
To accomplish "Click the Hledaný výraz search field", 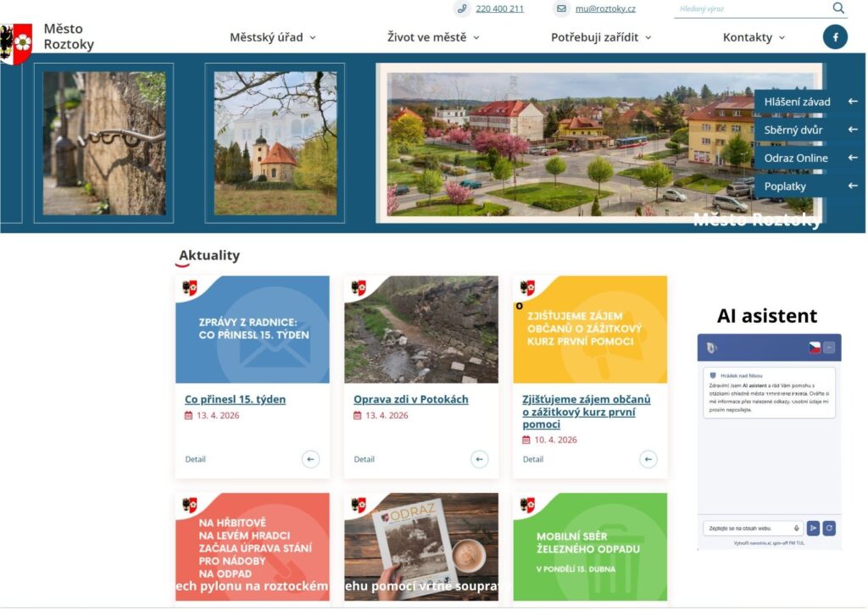I will pyautogui.click(x=750, y=8).
